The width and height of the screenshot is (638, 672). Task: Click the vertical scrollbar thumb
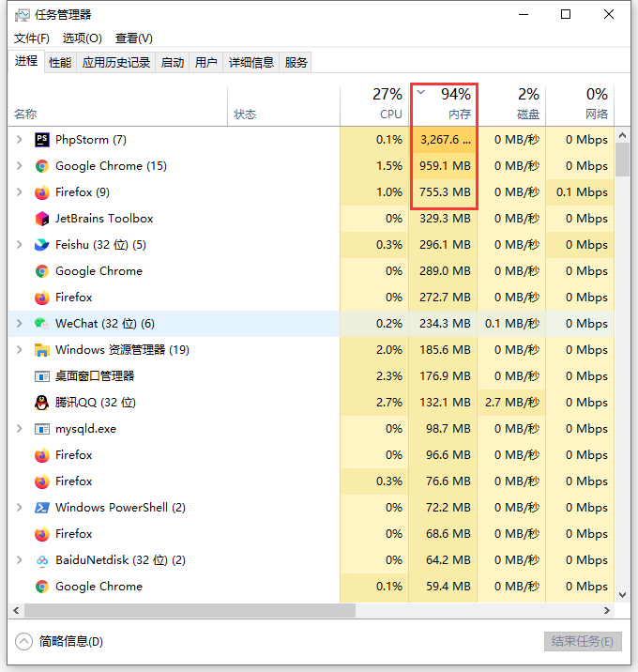623,160
